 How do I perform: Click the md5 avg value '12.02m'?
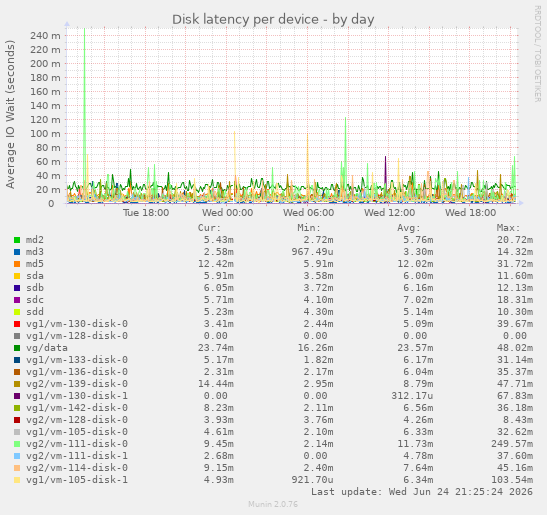tap(415, 264)
